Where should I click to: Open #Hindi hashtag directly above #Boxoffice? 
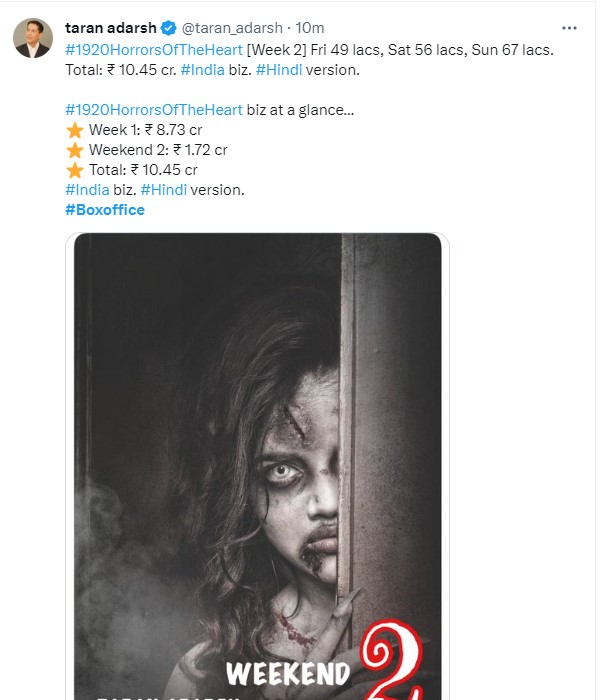coord(164,190)
